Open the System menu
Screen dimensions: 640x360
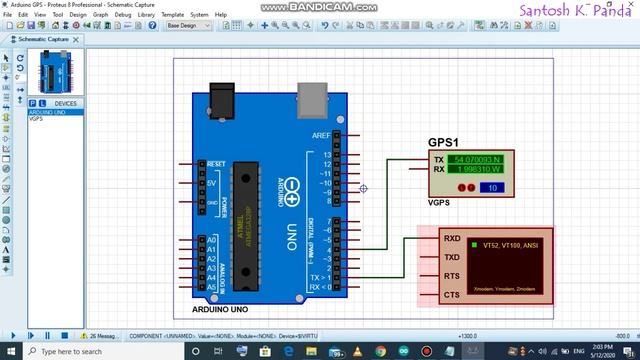click(x=199, y=15)
